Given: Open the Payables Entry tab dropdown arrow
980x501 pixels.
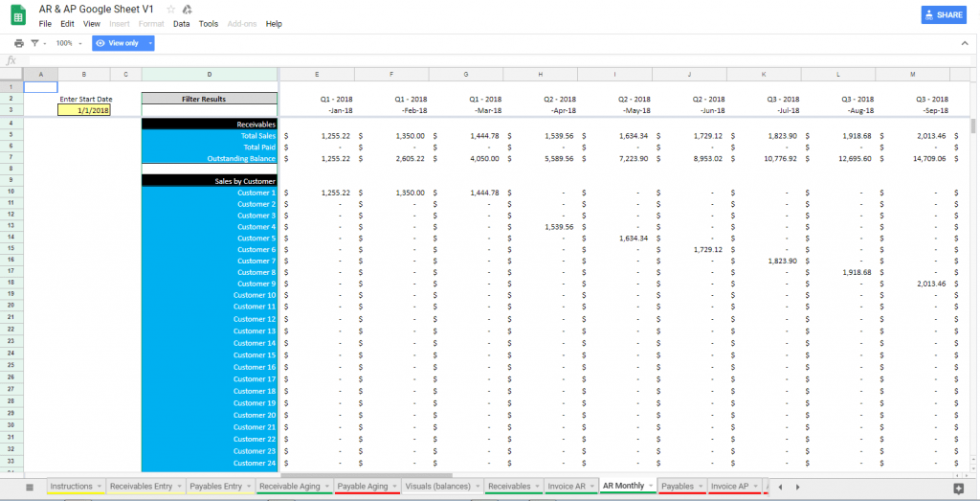Looking at the screenshot, I should pos(250,486).
